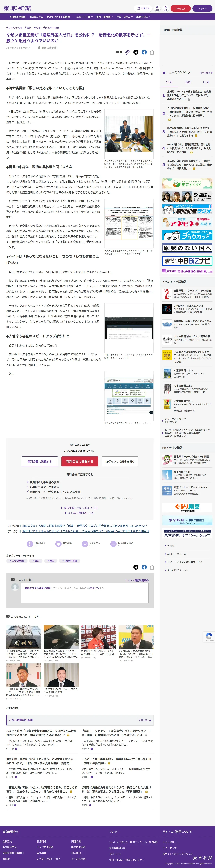The image size is (215, 868).
Task: Open 東京新聞フォーラム sidebar link
Action: click(177, 570)
